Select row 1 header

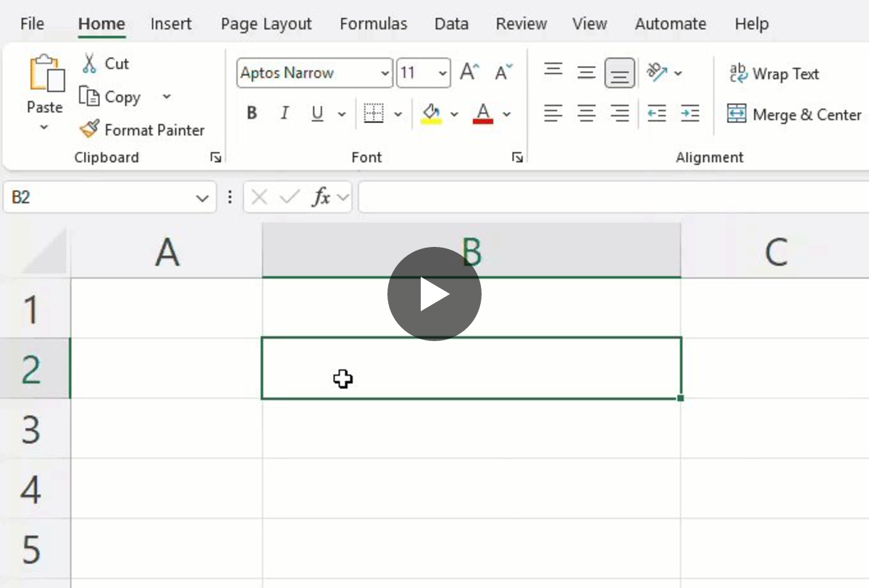(35, 308)
